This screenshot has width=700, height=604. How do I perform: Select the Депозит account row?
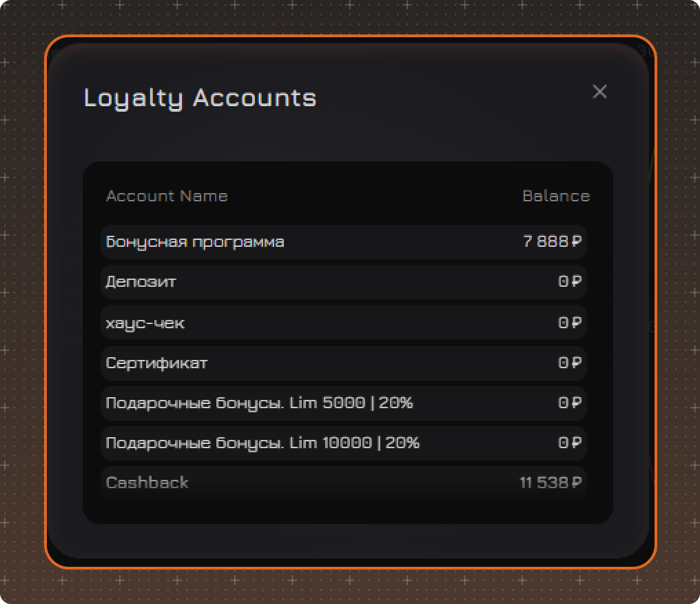(x=344, y=282)
